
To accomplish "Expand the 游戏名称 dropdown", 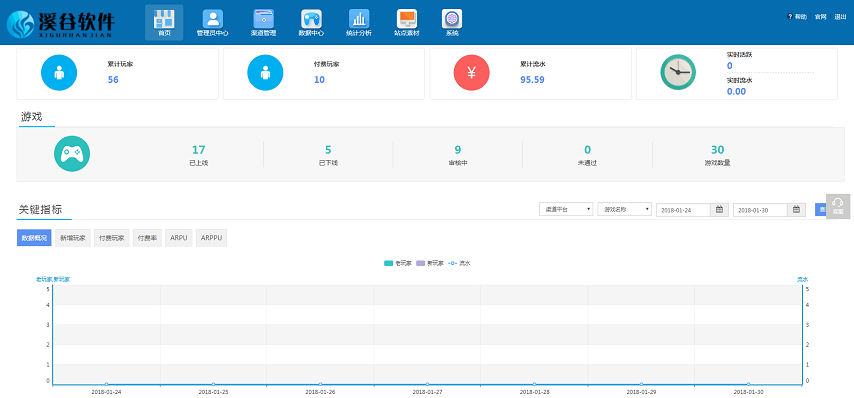I will 624,209.
